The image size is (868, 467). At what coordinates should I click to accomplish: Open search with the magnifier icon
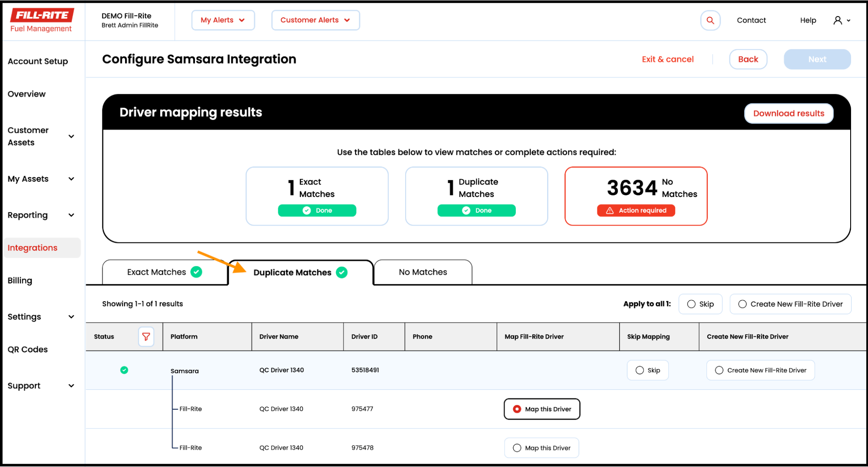click(710, 20)
